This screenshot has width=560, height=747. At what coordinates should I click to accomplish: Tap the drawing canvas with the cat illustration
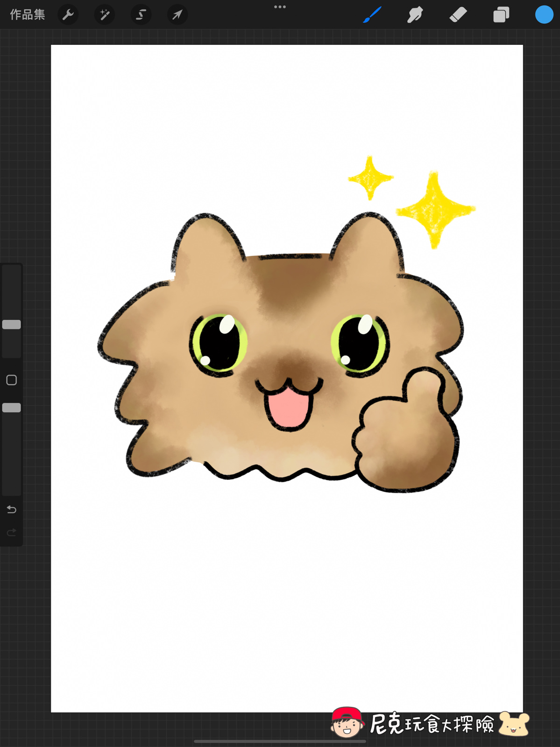287,378
